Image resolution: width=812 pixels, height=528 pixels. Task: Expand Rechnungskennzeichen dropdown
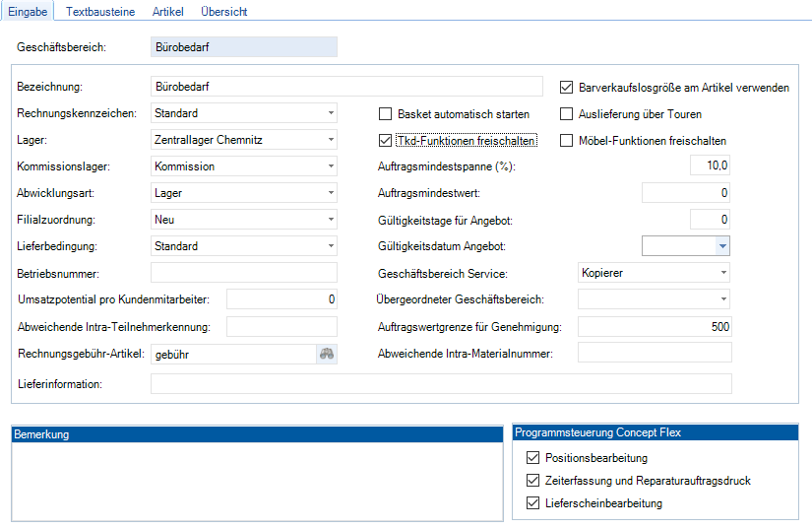point(330,113)
